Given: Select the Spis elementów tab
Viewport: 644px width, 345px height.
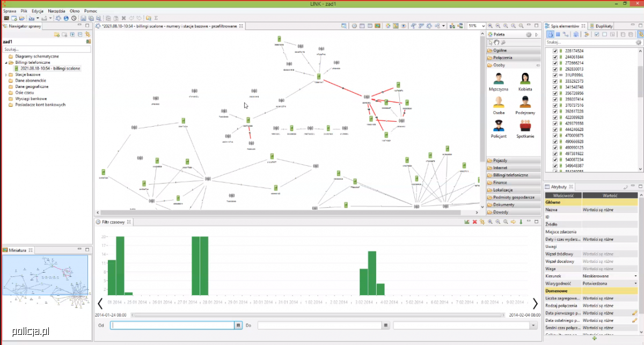Looking at the screenshot, I should [x=566, y=26].
